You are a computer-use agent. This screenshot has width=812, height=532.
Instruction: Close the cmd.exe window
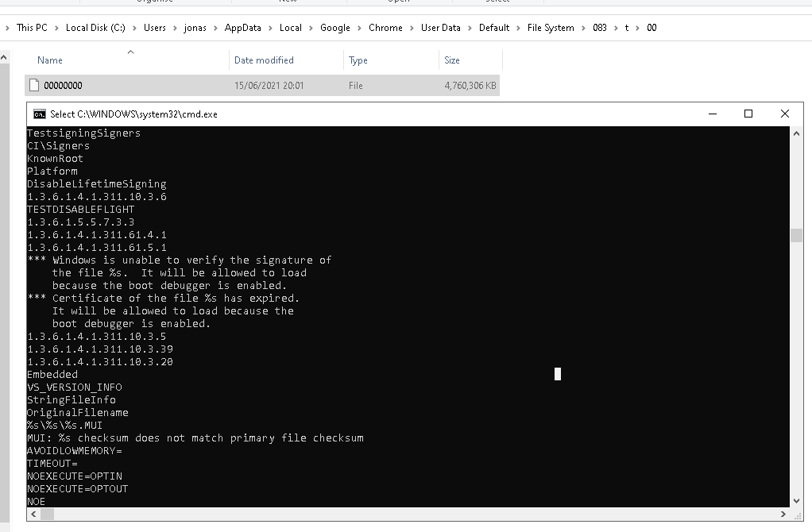784,114
